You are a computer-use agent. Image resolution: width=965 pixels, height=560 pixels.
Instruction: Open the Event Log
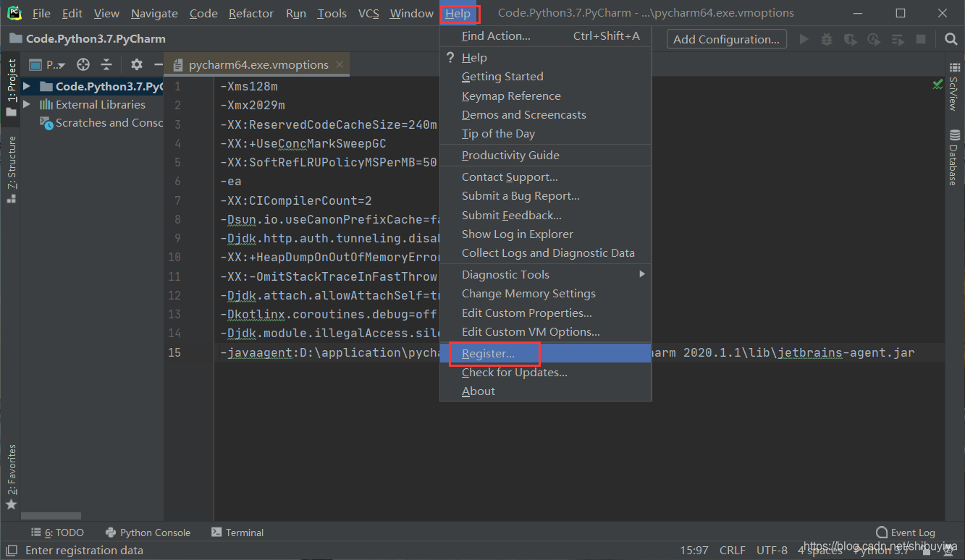905,533
